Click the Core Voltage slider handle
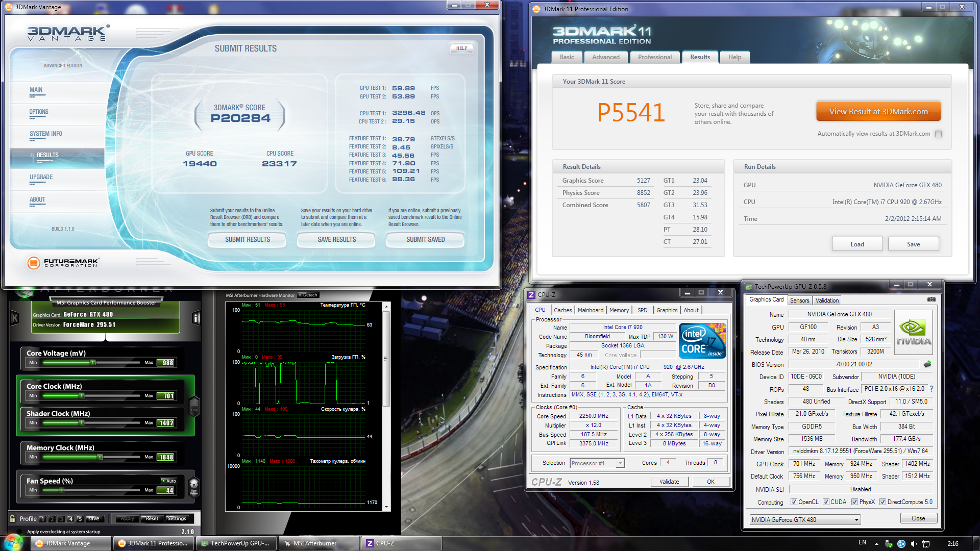Viewport: 980px width, 551px height. point(92,363)
